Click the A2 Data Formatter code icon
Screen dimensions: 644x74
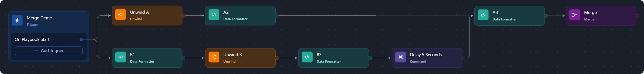point(214,15)
